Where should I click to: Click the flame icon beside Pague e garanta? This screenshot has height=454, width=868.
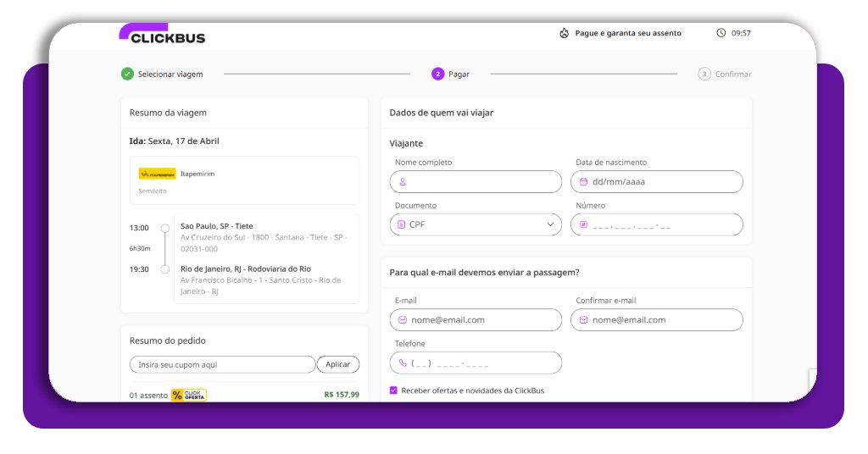click(564, 33)
